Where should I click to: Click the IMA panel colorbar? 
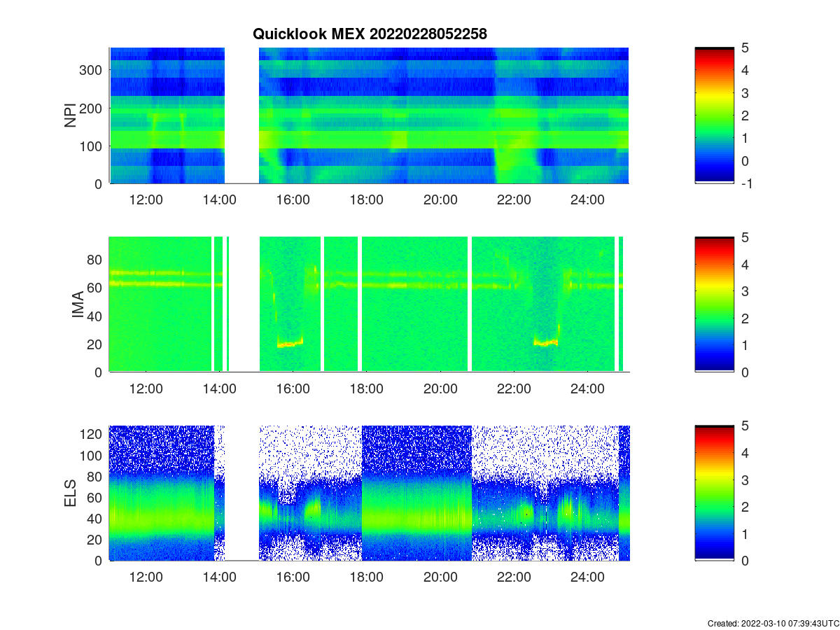(714, 304)
